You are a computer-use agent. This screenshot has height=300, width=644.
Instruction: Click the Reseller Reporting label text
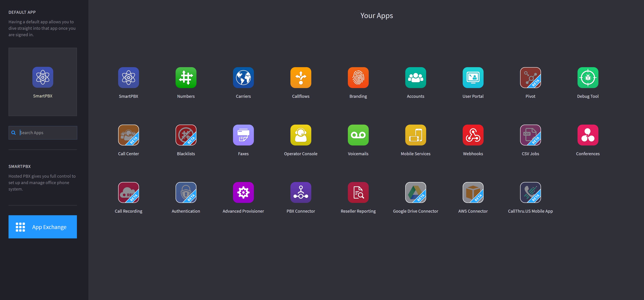[358, 211]
